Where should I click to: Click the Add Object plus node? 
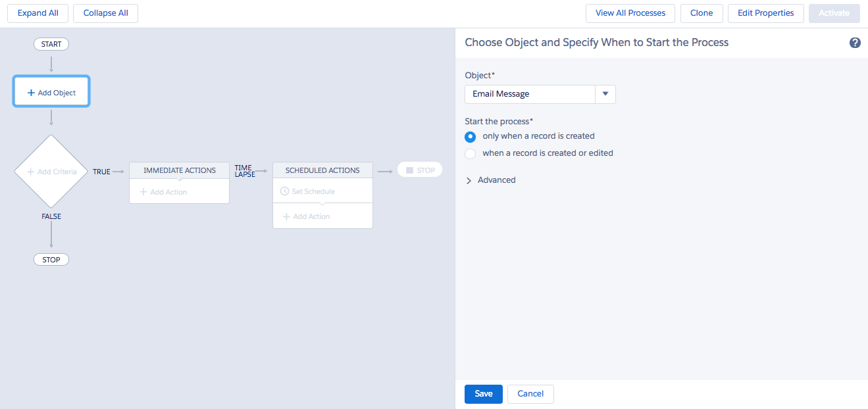[51, 91]
